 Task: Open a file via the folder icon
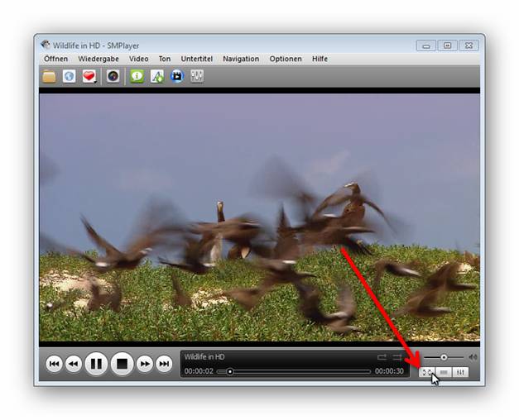pos(49,76)
